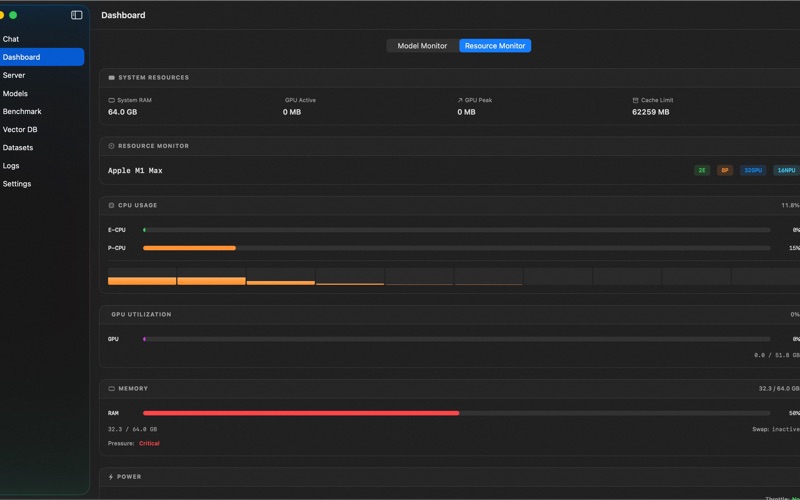Click the Dashboard page title

(123, 15)
